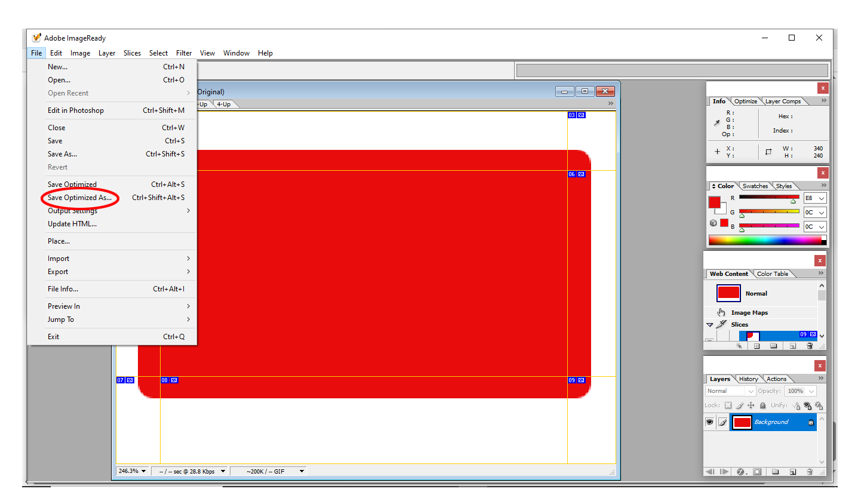The width and height of the screenshot is (855, 504).
Task: Click the new layer set folder icon in Layers panel
Action: 775,472
